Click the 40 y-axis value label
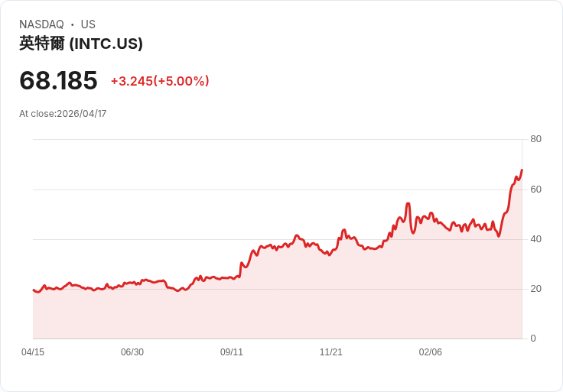 click(536, 239)
